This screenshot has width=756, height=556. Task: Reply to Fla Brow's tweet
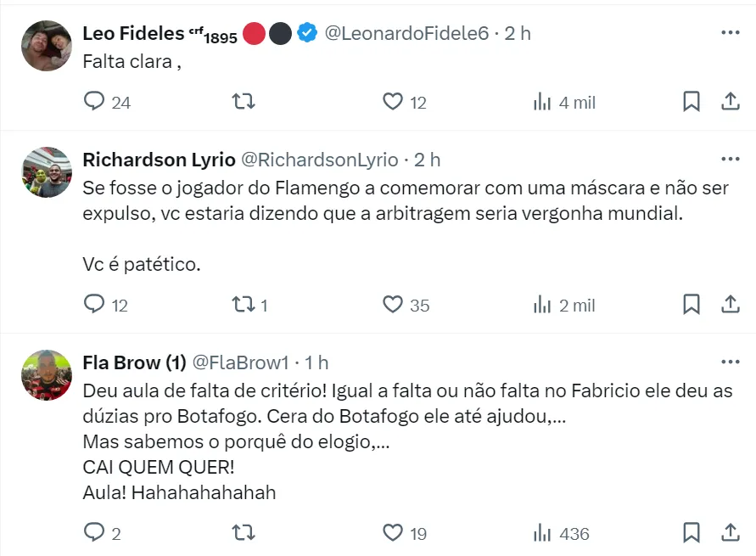[x=94, y=532]
